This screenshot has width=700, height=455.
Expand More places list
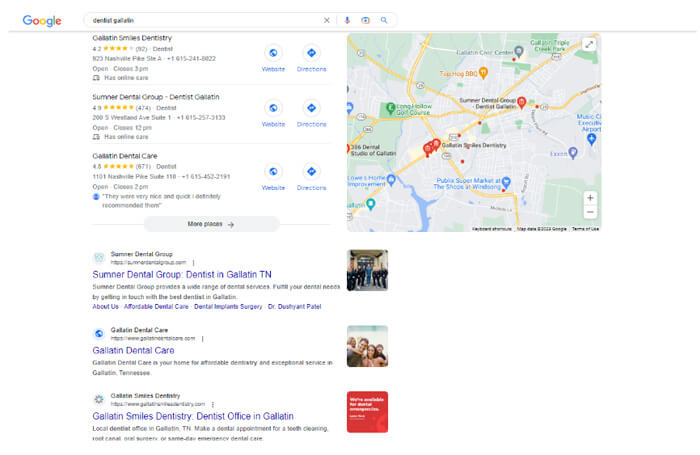[211, 224]
